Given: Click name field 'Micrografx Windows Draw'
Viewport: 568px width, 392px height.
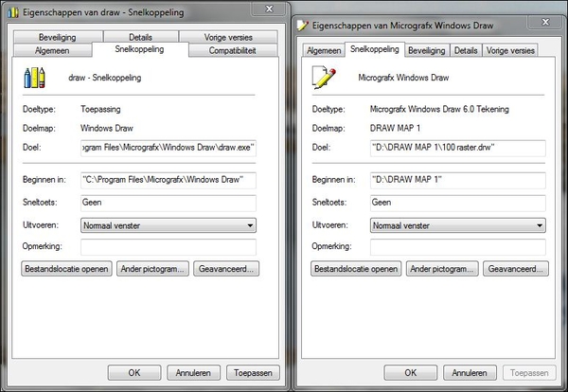Looking at the screenshot, I should 403,78.
